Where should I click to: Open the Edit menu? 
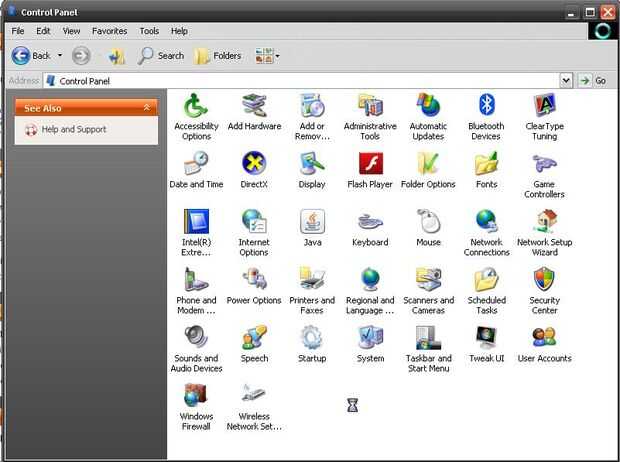pos(43,31)
